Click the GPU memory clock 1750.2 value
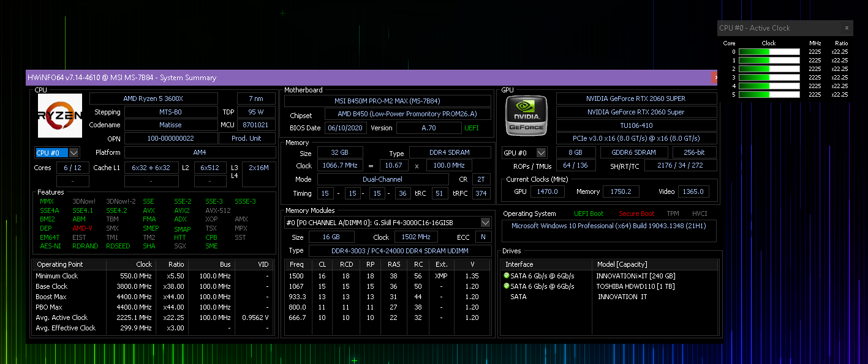 pyautogui.click(x=621, y=191)
